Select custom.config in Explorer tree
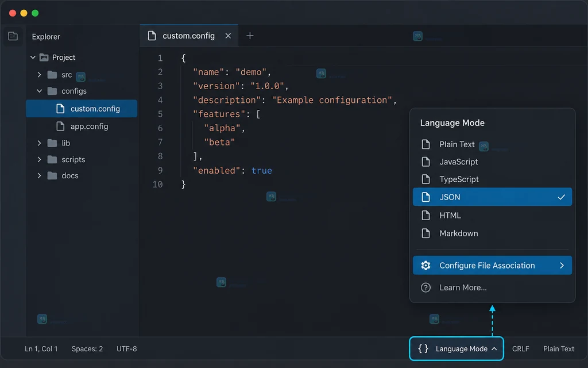This screenshot has height=368, width=588. tap(82, 109)
